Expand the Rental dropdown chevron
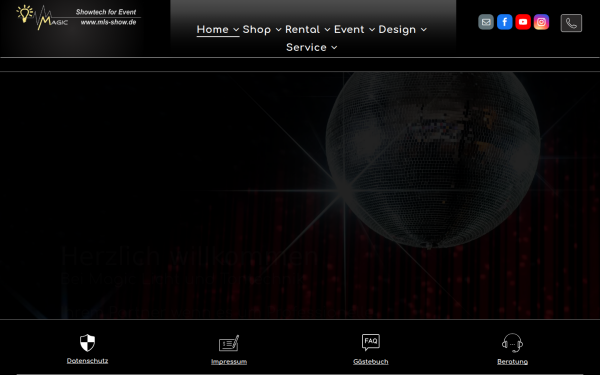 (x=327, y=30)
